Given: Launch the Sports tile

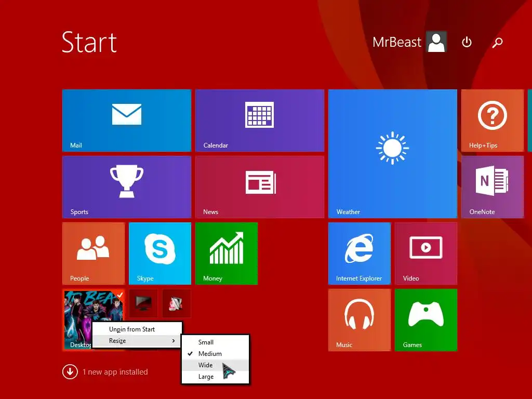Looking at the screenshot, I should tap(127, 187).
